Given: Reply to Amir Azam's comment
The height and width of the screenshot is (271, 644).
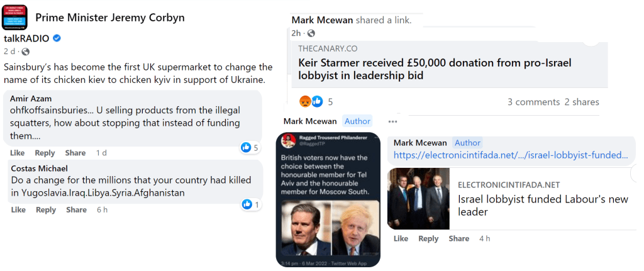Looking at the screenshot, I should [45, 153].
